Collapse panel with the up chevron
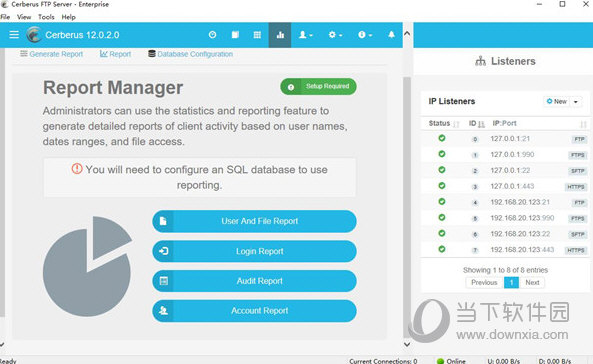 coord(407,33)
